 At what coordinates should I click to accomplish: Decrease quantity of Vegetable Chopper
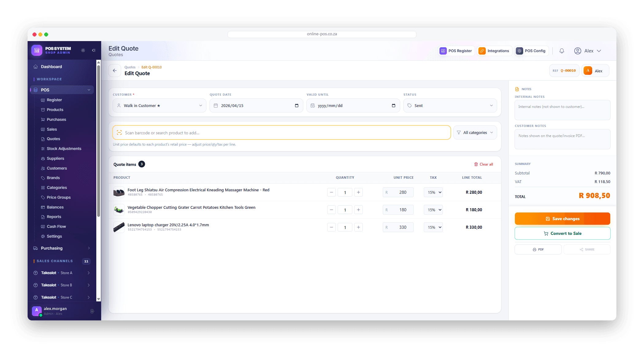tap(332, 210)
